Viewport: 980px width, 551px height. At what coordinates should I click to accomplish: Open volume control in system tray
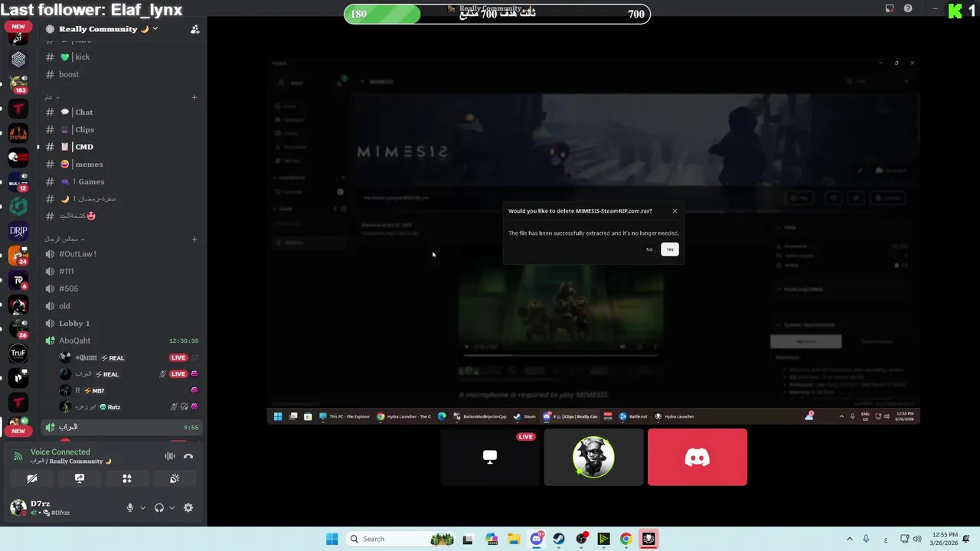(917, 539)
